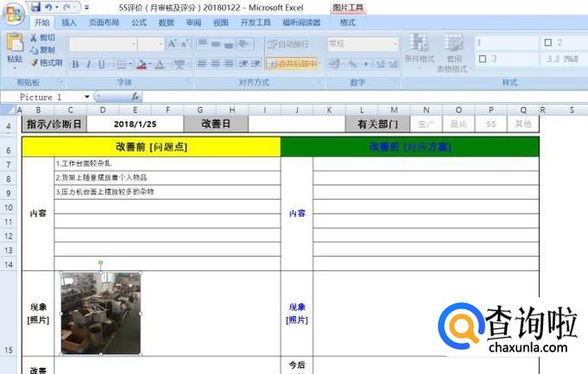588x374 pixels.
Task: Expand the Clipboard (剪贴板) dialog launcher
Action: [60, 81]
